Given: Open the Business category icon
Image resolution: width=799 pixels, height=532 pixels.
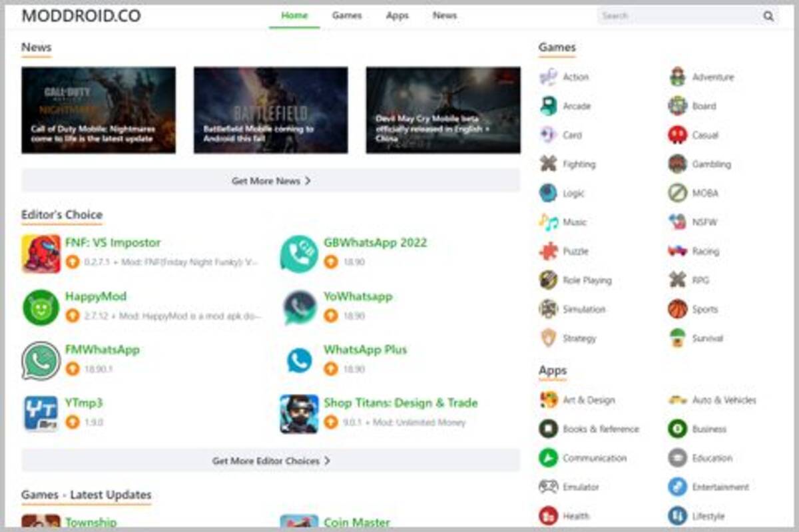Looking at the screenshot, I should pos(677,429).
